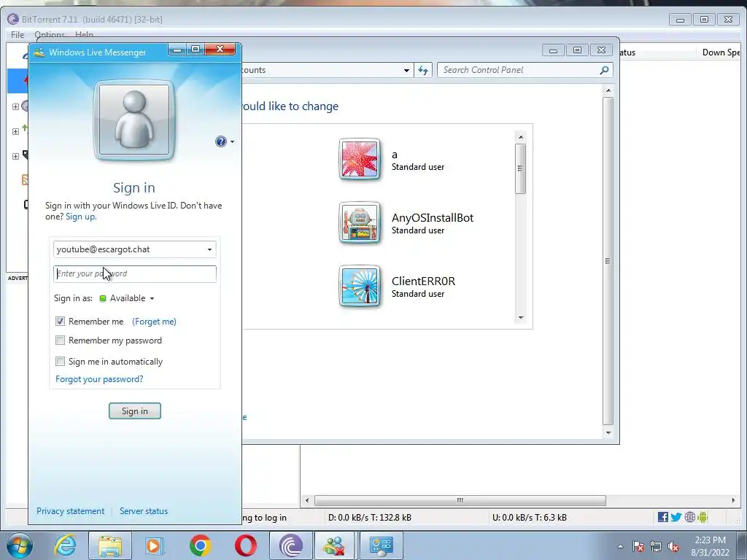
Task: Click BitTorrent horizontal scroll right arrow
Action: (733, 500)
